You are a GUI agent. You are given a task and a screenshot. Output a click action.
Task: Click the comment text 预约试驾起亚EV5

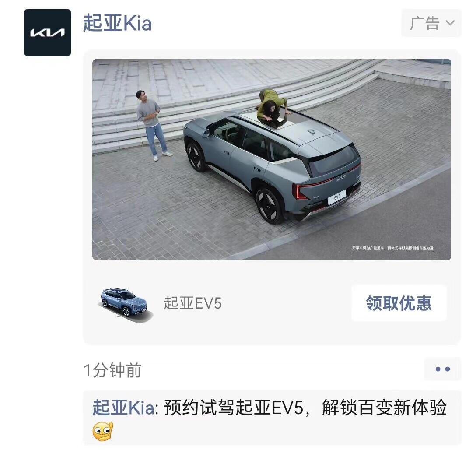234,408
